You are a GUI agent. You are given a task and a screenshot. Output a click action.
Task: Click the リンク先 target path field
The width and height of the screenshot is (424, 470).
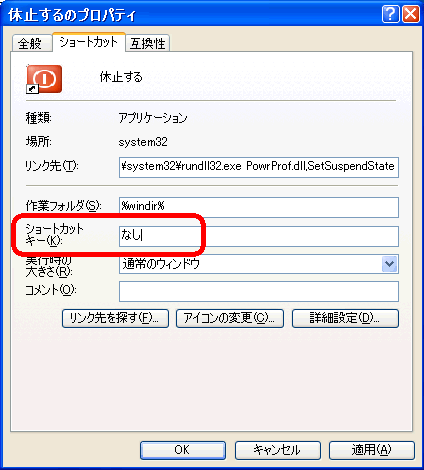click(x=259, y=167)
